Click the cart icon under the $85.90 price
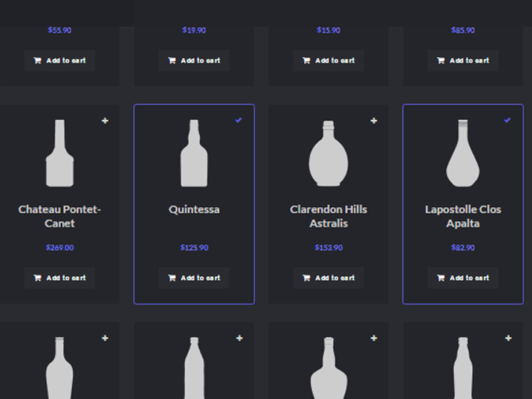Viewport: 532px width, 399px height. [441, 61]
